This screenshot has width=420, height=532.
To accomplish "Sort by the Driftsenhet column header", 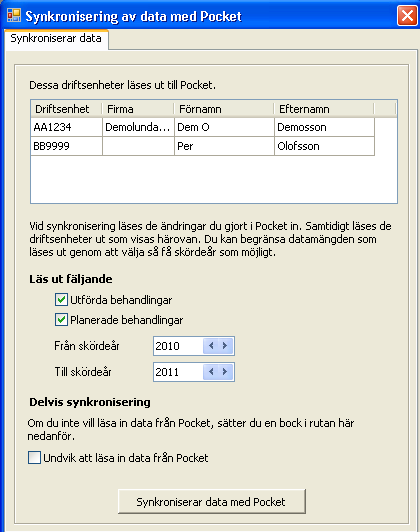I will (x=66, y=109).
